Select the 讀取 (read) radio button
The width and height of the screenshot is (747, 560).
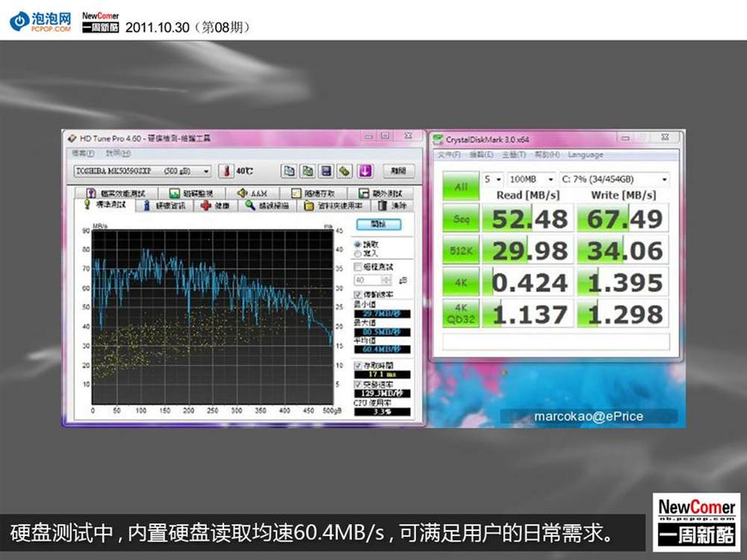[357, 244]
